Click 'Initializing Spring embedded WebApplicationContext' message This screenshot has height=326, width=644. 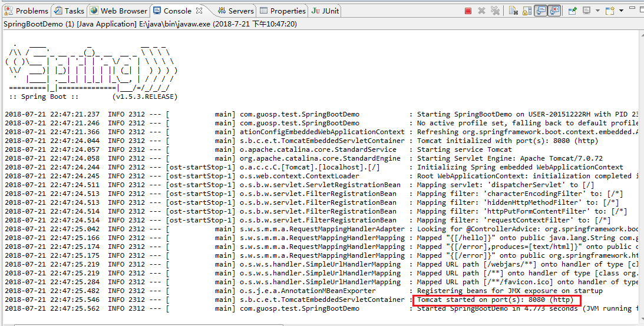[520, 167]
